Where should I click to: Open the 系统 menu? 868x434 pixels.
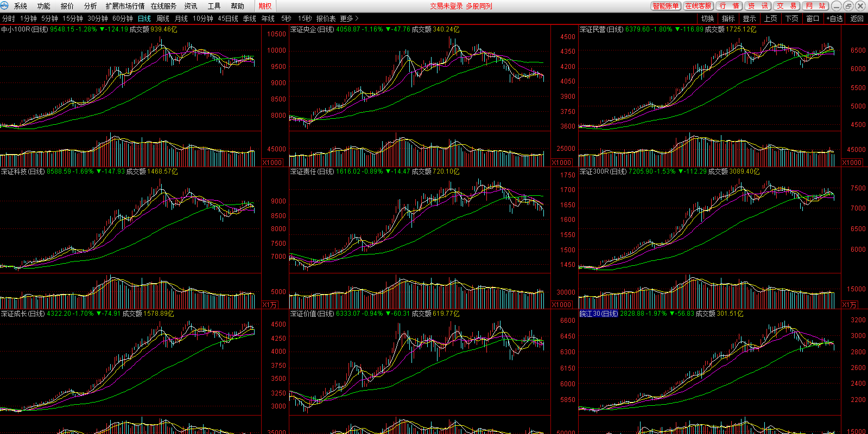point(21,6)
